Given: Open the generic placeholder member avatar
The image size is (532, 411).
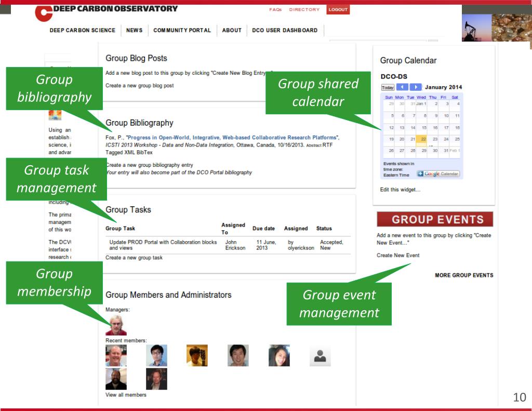Looking at the screenshot, I should point(320,356).
